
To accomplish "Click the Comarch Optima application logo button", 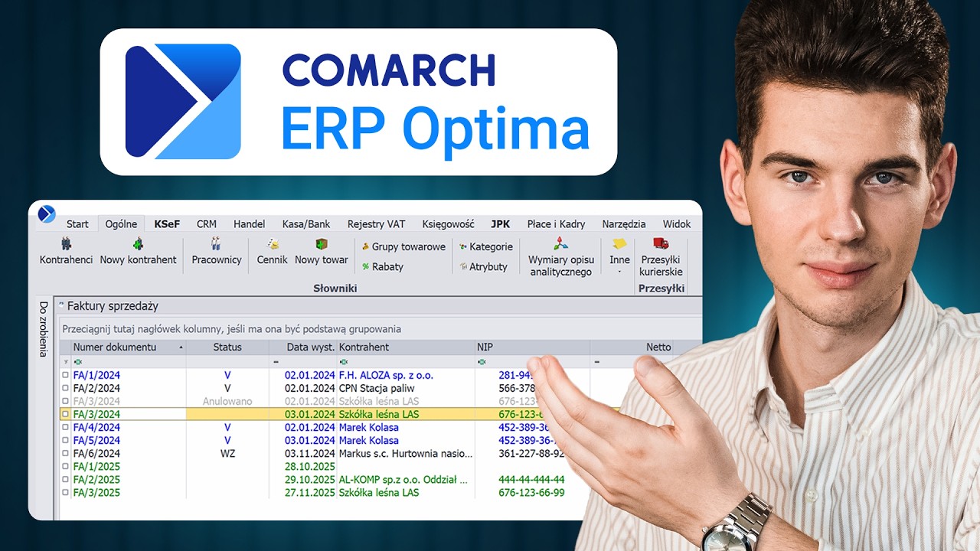I will tap(47, 214).
